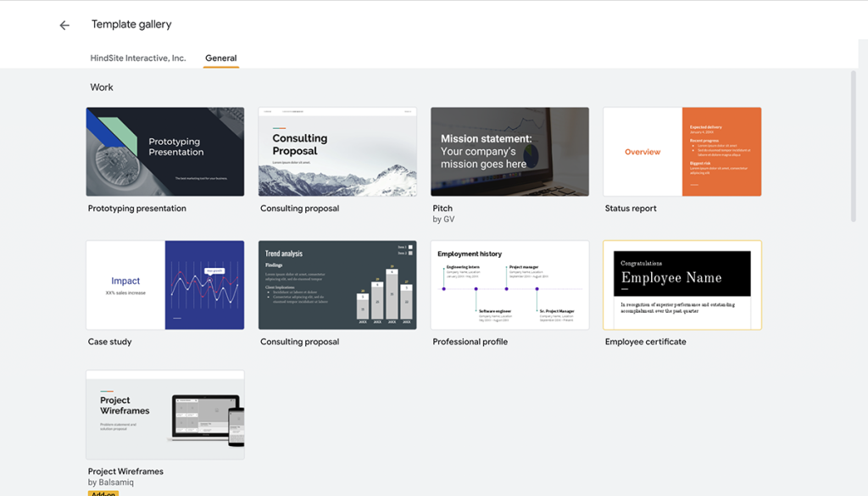Switch to the HindSite Interactive, Inc. tab
868x496 pixels.
point(138,58)
